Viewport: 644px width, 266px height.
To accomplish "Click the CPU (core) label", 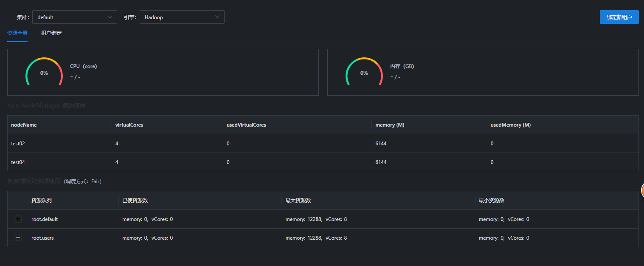I will [84, 66].
